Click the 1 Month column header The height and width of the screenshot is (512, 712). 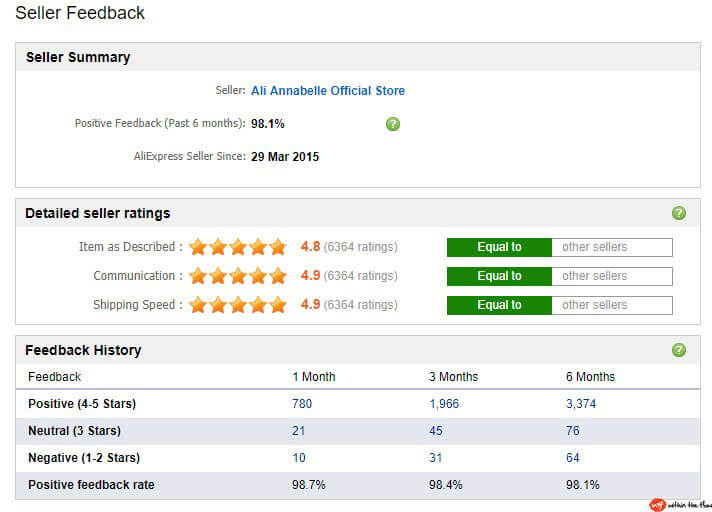[314, 377]
